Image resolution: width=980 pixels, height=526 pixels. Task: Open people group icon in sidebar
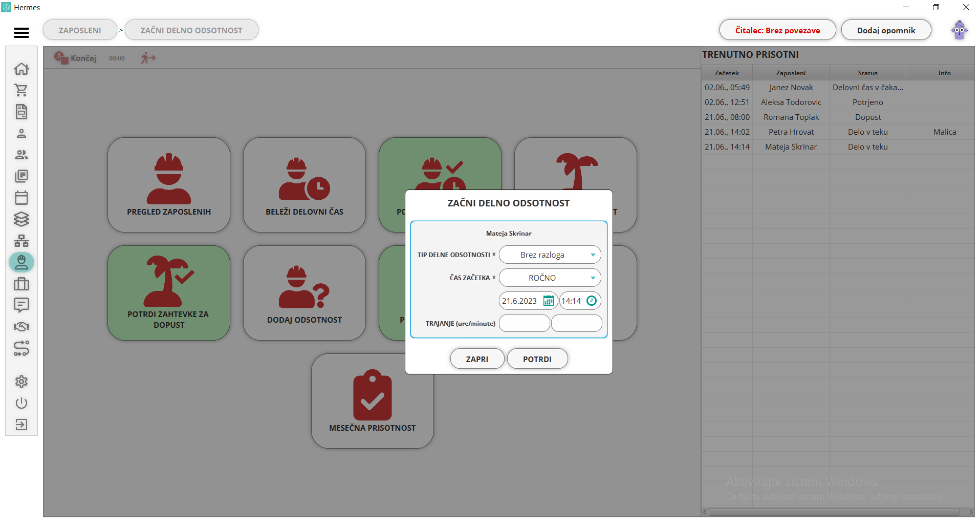(x=21, y=155)
